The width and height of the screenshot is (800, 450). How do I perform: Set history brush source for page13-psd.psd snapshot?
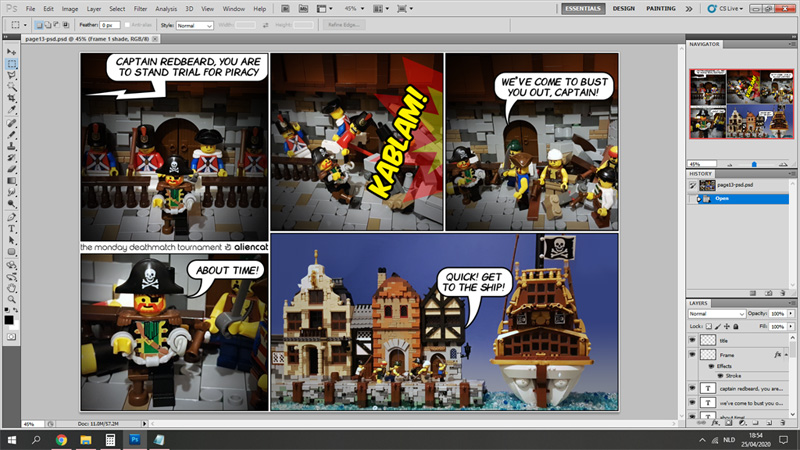[x=692, y=185]
